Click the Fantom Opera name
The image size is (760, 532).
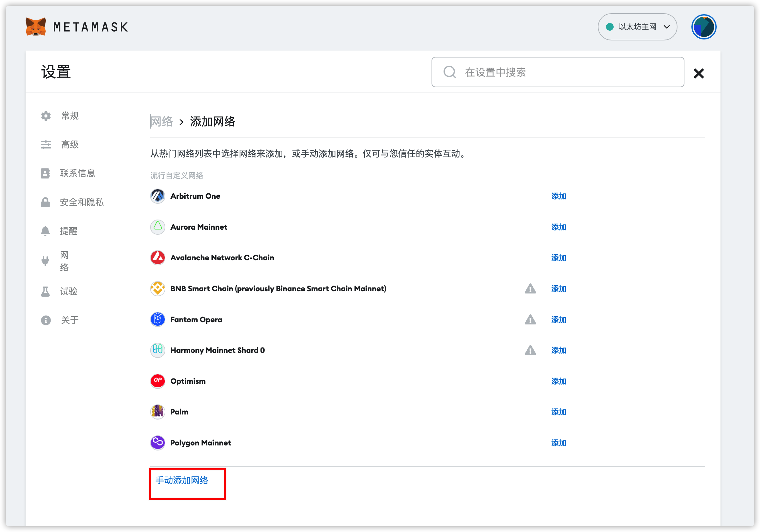click(196, 320)
